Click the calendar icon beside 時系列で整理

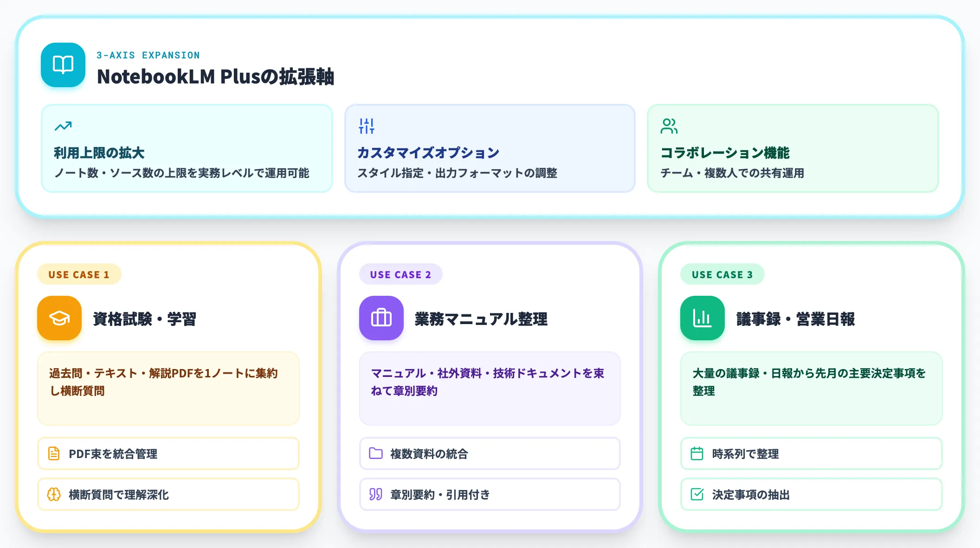coord(697,453)
